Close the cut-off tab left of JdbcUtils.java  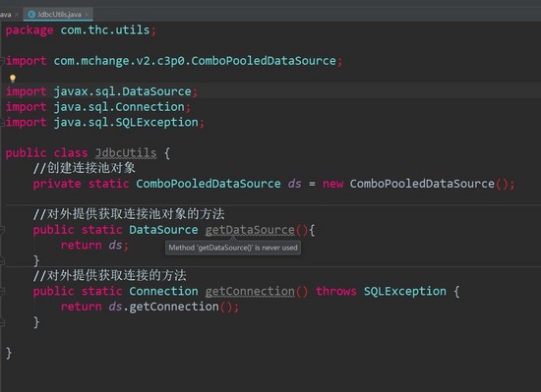coord(17,15)
